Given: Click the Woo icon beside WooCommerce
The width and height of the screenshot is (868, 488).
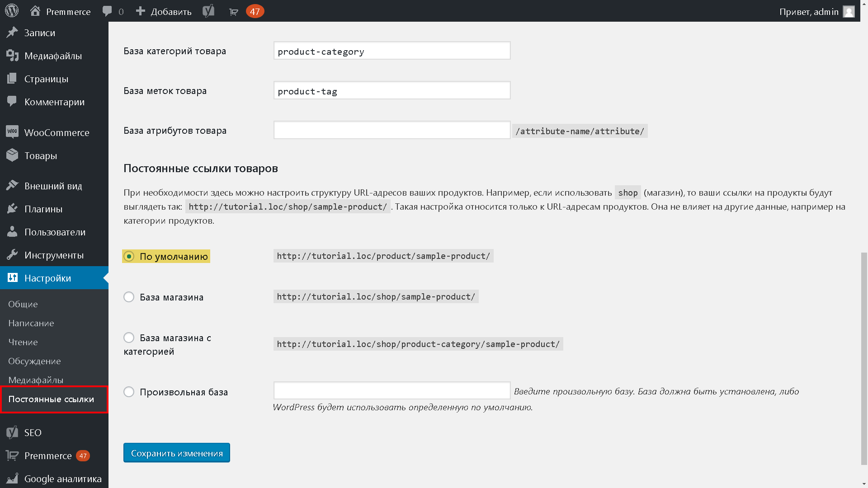Looking at the screenshot, I should point(12,132).
